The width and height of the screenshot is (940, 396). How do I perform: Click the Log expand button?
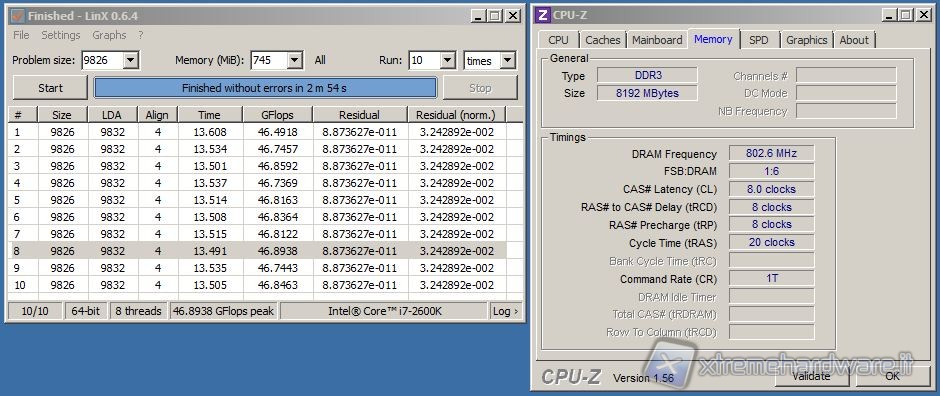click(x=505, y=311)
